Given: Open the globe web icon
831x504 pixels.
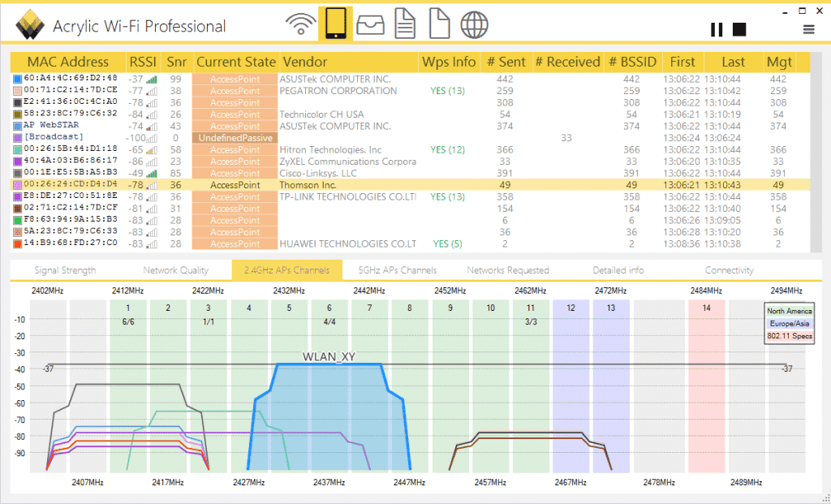Looking at the screenshot, I should click(x=474, y=24).
